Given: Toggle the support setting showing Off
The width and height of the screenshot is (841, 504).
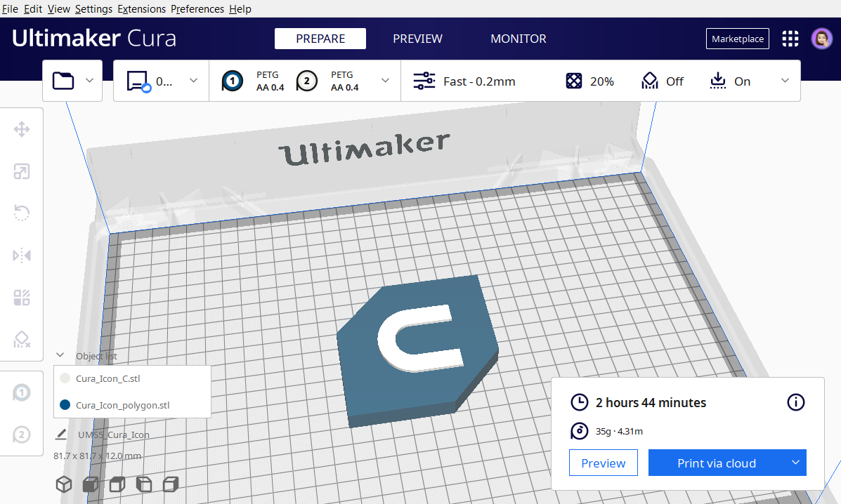Looking at the screenshot, I should 663,81.
